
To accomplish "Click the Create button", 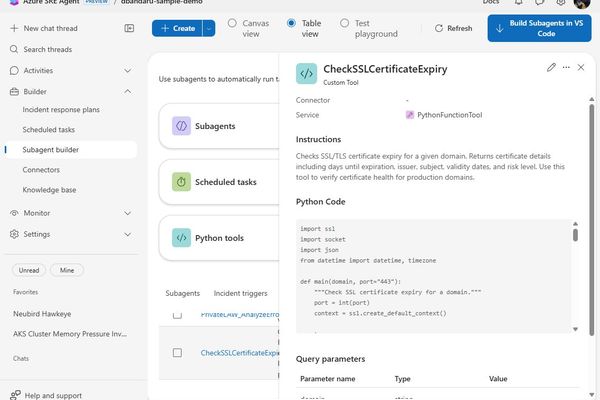I will click(x=177, y=28).
